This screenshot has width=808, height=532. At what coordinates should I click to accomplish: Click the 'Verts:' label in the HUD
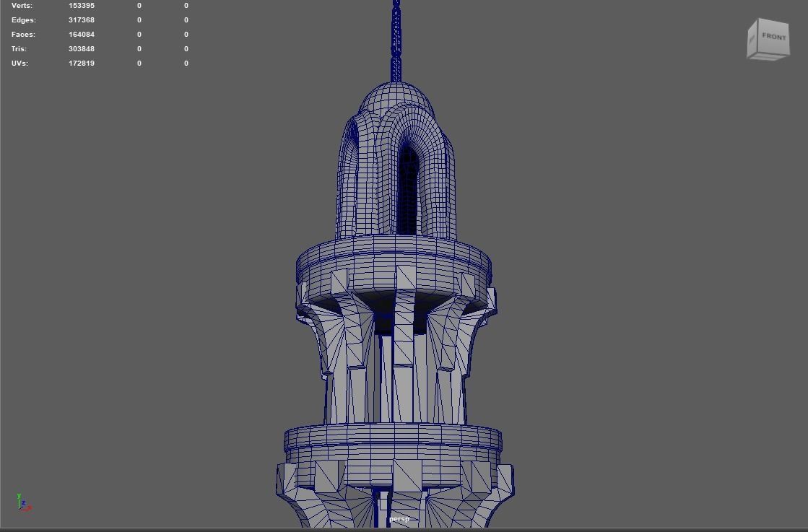point(22,6)
